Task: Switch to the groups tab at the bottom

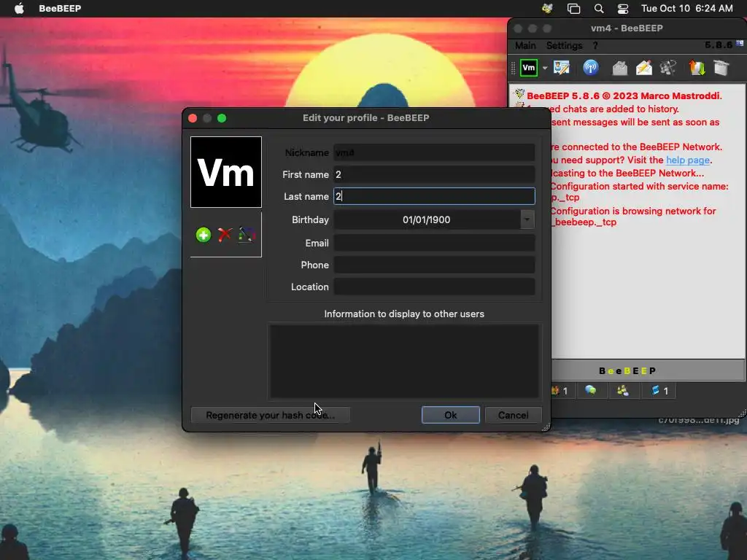Action: [x=623, y=391]
